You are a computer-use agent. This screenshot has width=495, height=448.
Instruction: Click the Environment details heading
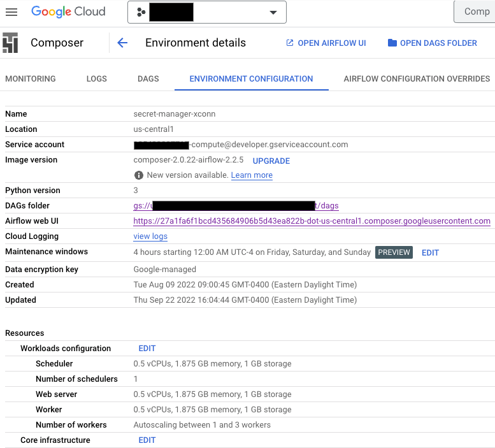tap(196, 43)
